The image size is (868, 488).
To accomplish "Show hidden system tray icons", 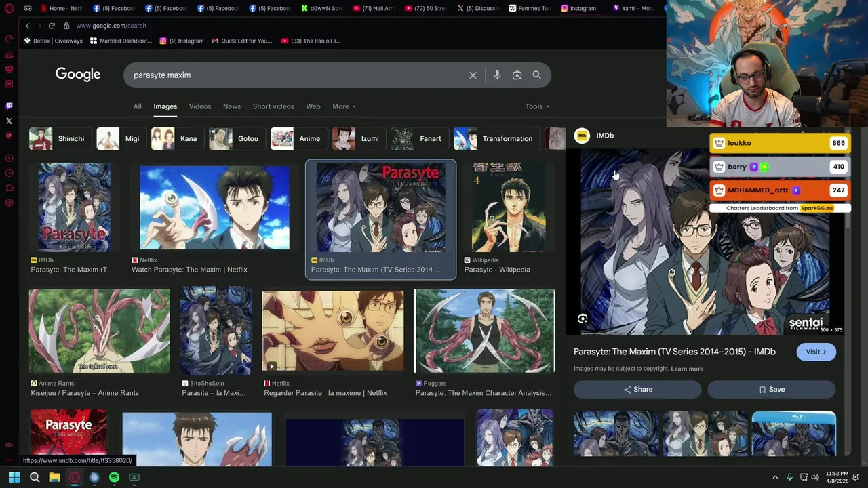I will point(775,477).
